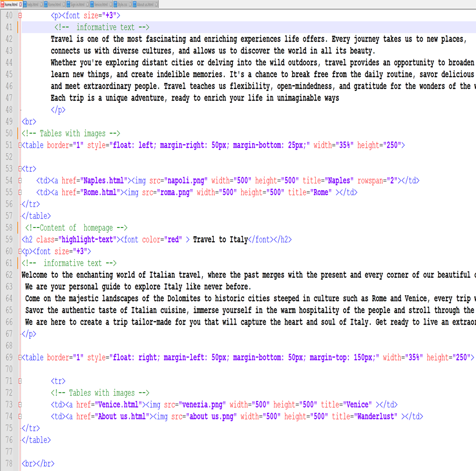Click the document icon on help.html tab
Screen dimensions: 476x471
[25, 4]
